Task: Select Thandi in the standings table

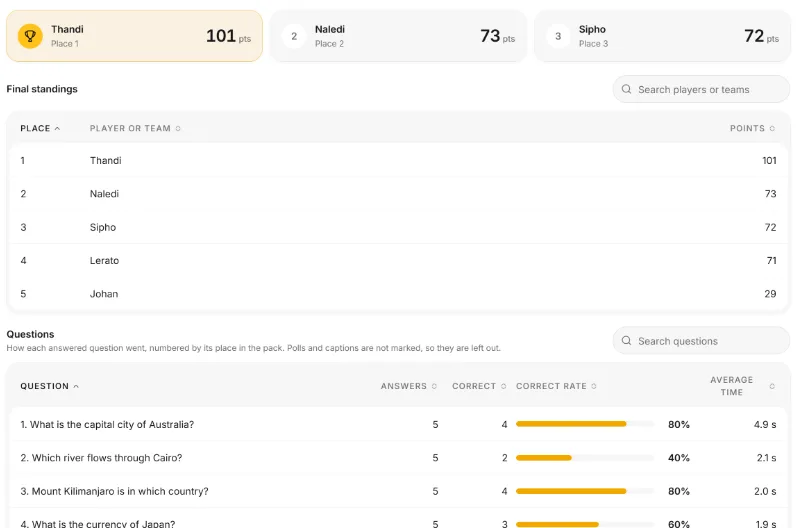Action: 398,161
